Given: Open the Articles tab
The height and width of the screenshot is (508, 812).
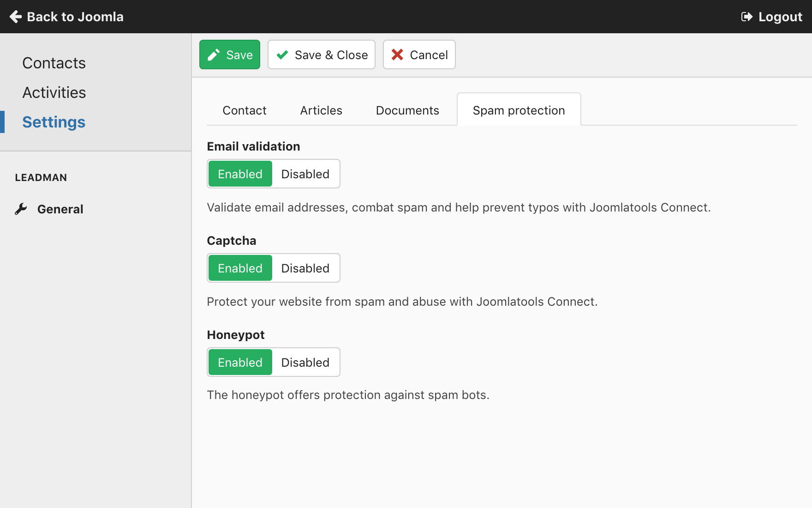Looking at the screenshot, I should pyautogui.click(x=321, y=110).
